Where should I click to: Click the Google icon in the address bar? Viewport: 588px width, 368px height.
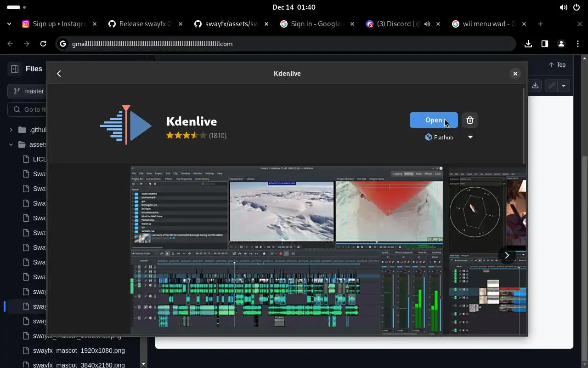[63, 44]
